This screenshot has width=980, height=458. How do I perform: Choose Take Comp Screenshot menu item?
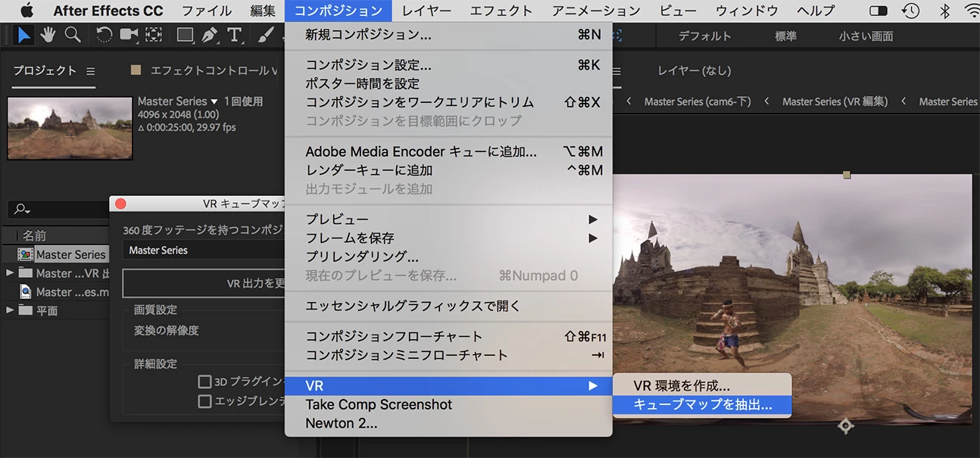[448, 405]
